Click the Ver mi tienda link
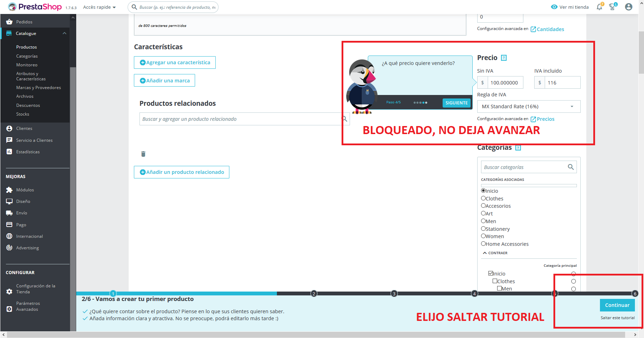The image size is (644, 338). click(574, 7)
